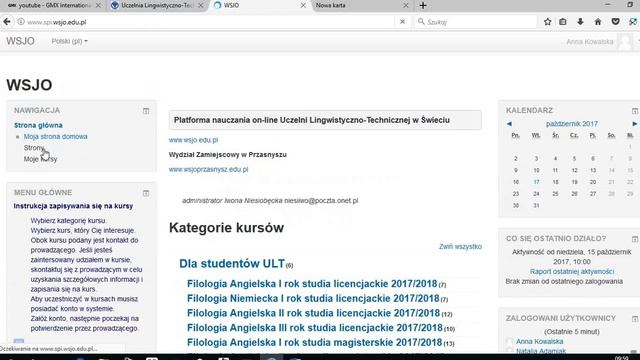Go to the browser home icon

(x=598, y=22)
